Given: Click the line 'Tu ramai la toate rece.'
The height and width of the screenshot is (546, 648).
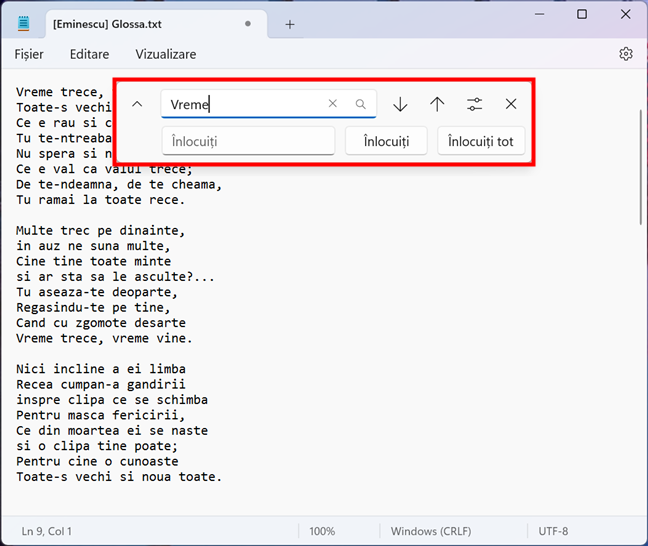Looking at the screenshot, I should tap(100, 200).
